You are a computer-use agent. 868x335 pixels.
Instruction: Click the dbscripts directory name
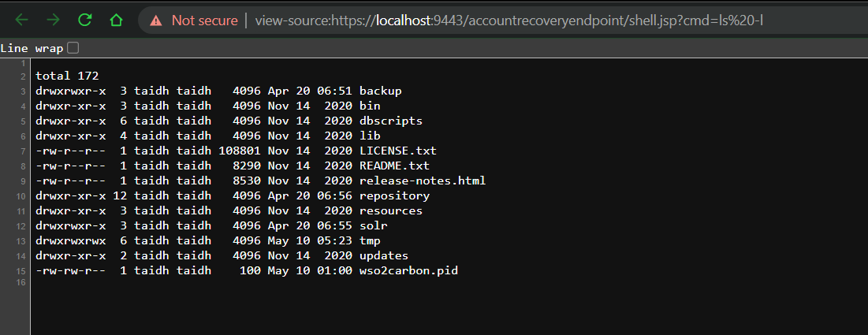click(391, 121)
